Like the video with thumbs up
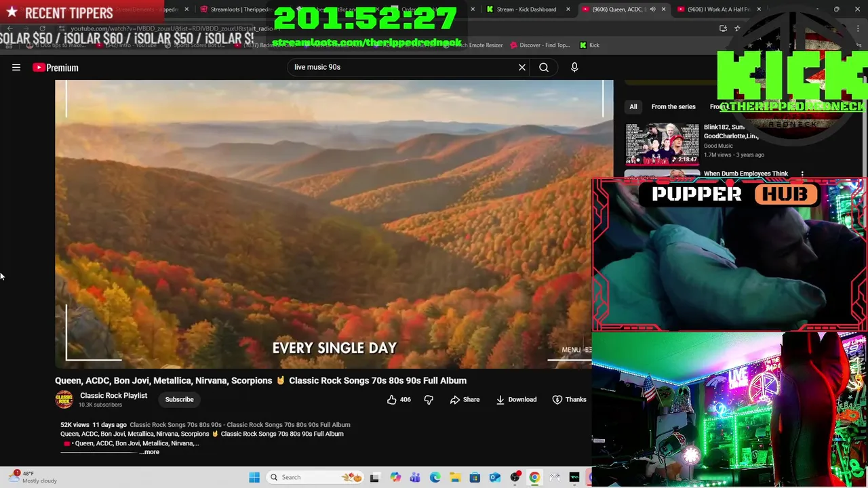This screenshot has width=868, height=488. [399, 400]
